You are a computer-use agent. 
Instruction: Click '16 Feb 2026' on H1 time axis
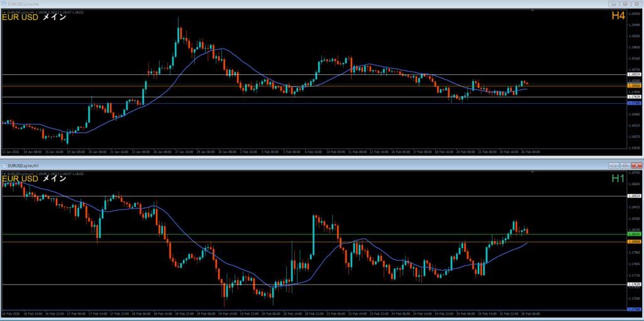pyautogui.click(x=9, y=313)
